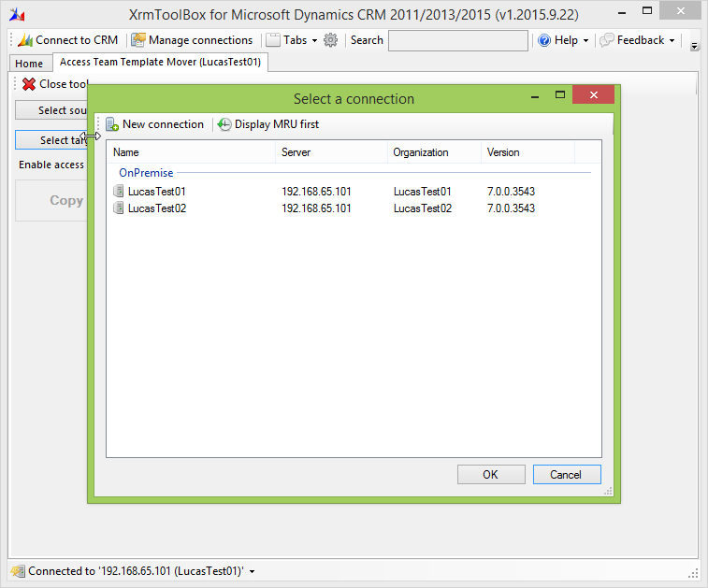Viewport: 708px width, 588px height.
Task: Click the red X Close tool icon
Action: 29,84
